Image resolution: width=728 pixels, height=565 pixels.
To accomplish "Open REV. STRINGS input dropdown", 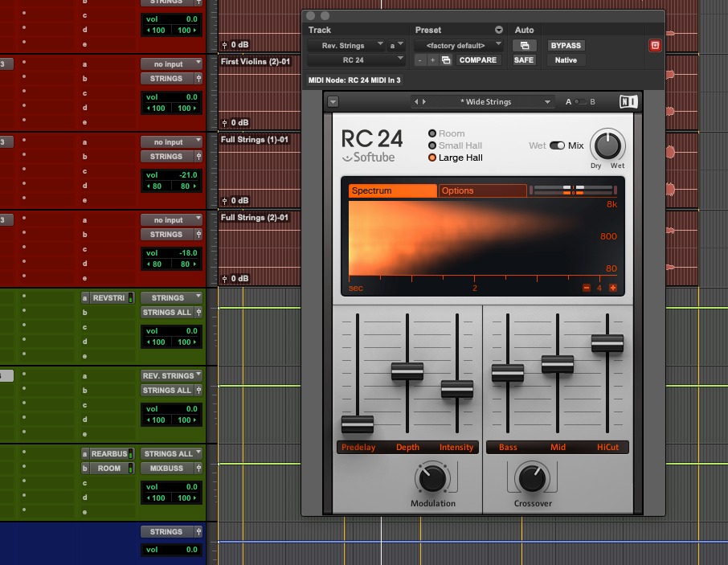I will click(x=171, y=375).
